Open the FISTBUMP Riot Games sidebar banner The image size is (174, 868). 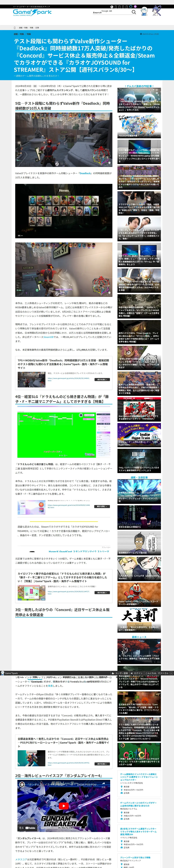139,409
